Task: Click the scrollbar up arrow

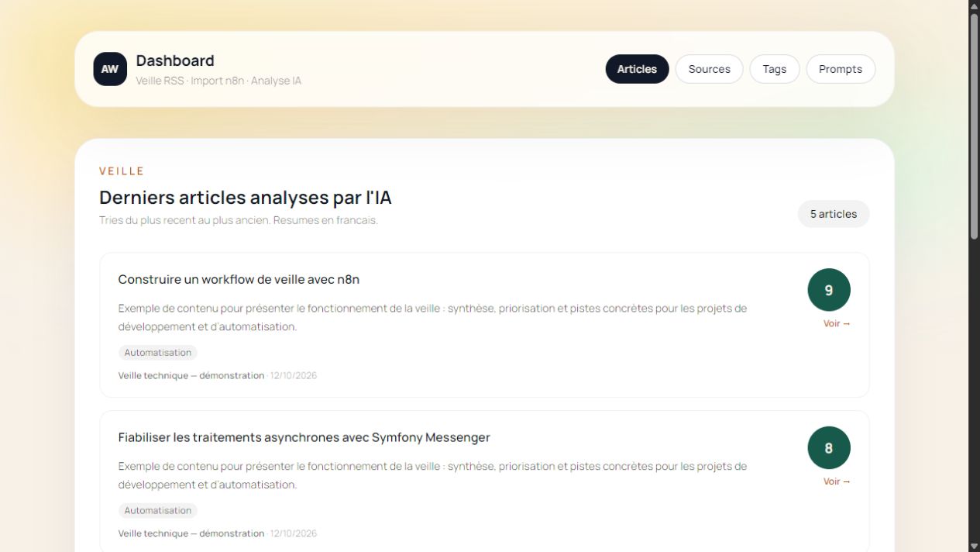Action: click(x=974, y=5)
